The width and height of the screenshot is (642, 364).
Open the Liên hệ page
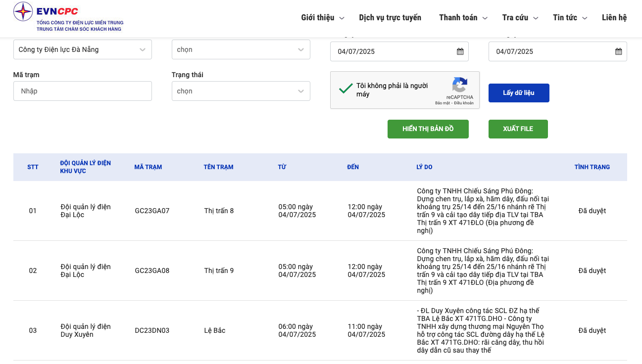click(614, 18)
